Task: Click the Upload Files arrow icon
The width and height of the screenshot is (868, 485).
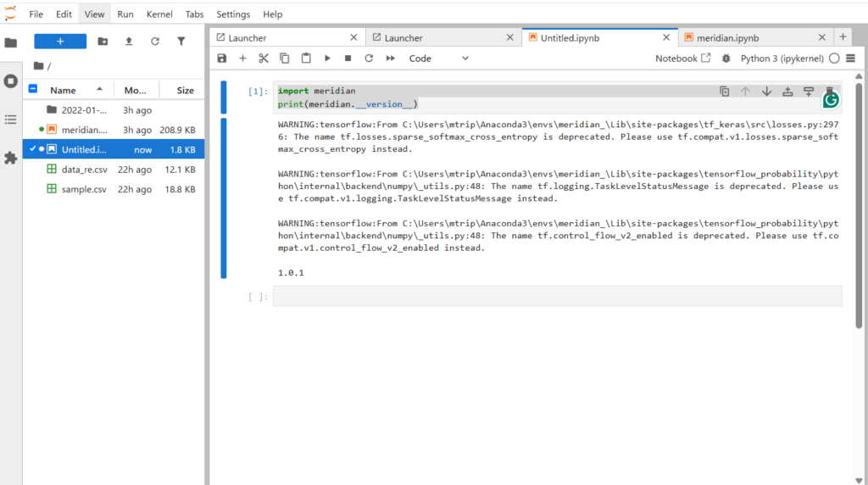Action: 129,42
